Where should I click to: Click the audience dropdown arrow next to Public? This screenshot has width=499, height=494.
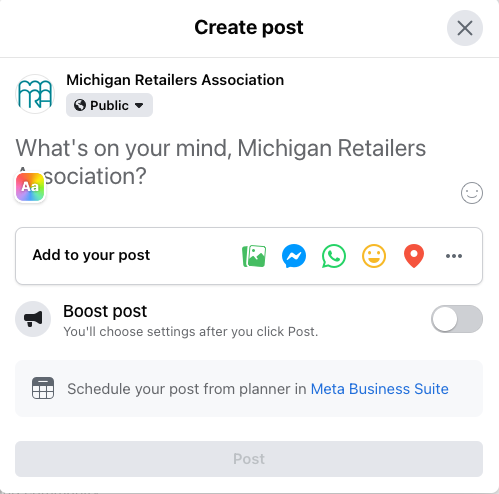point(139,106)
